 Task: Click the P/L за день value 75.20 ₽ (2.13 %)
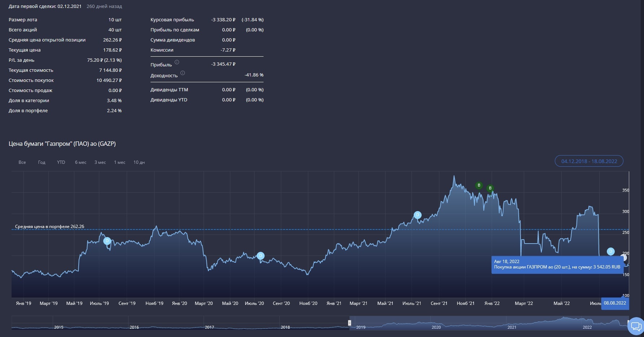point(104,60)
